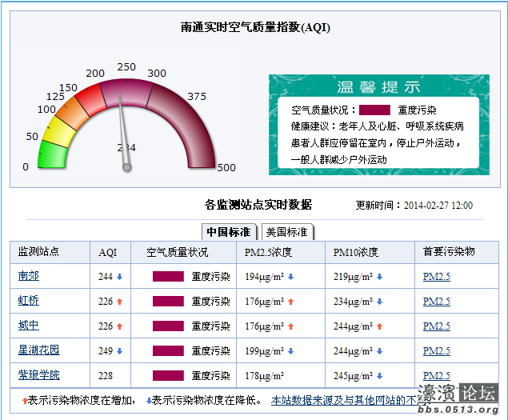Click the up arrow next to 176μg/m³ in 虹桥 row
508x420 pixels.
pyautogui.click(x=290, y=302)
